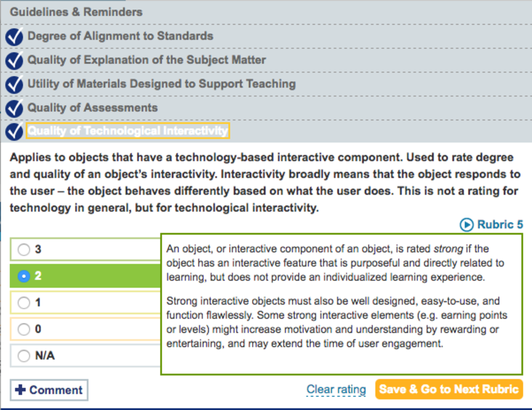
Task: Click checkmark icon beside Quality of Explanation
Action: pos(15,61)
